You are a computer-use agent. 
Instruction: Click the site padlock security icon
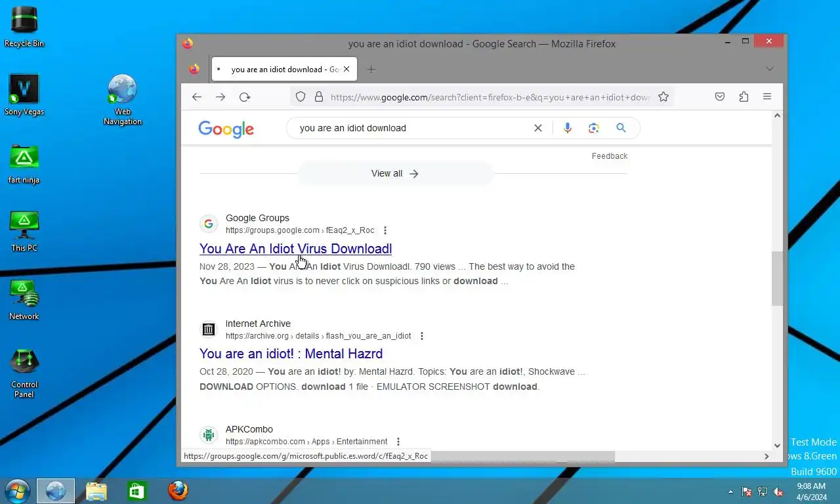[x=319, y=97]
